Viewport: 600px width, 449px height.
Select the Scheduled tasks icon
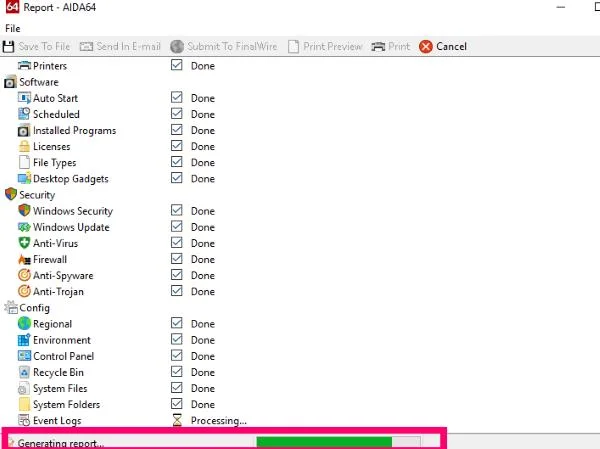(x=24, y=114)
